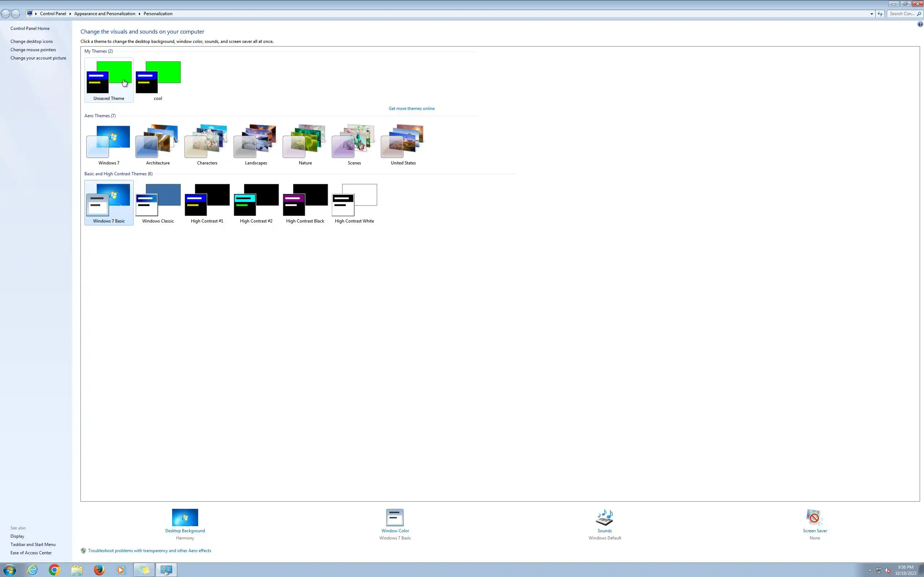Open Change mouse pointers link
924x577 pixels.
33,50
